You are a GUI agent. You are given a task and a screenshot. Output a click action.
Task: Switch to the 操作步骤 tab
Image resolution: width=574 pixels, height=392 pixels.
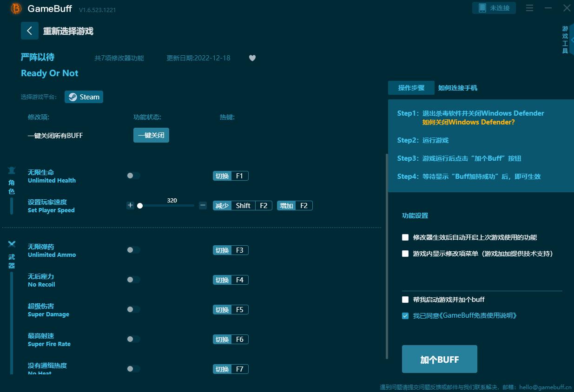tap(411, 88)
